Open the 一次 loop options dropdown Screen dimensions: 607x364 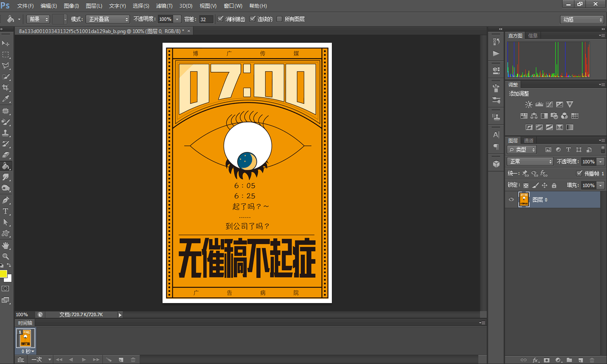[41, 359]
